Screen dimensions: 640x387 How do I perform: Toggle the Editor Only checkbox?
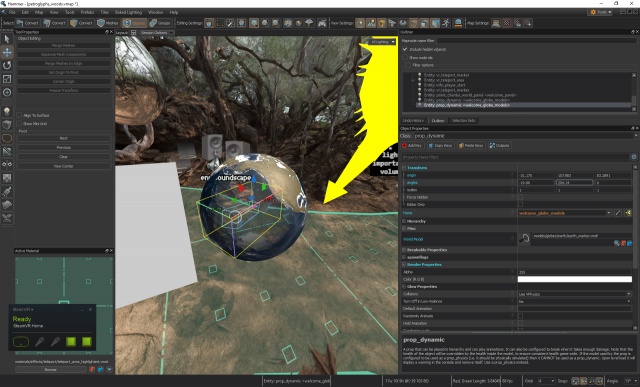pyautogui.click(x=520, y=205)
